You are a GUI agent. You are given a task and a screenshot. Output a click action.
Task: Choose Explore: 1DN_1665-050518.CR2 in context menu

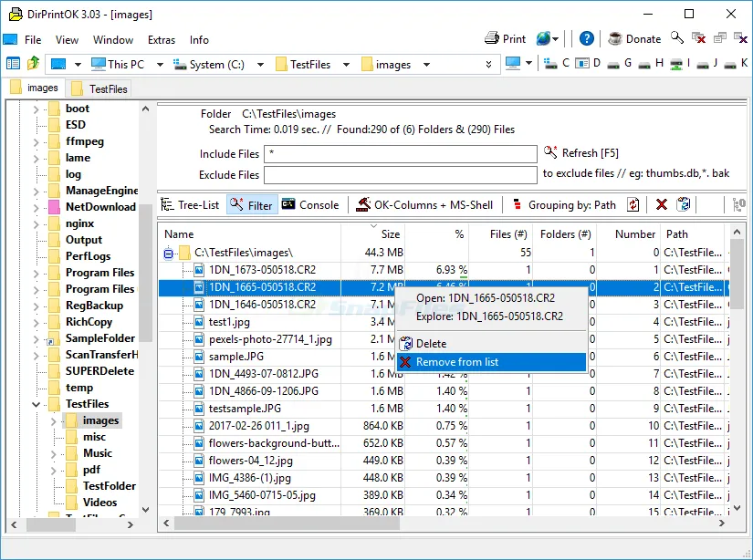pyautogui.click(x=489, y=316)
